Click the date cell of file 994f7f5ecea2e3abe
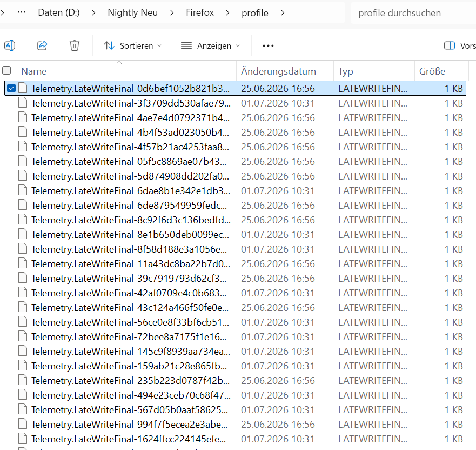The height and width of the screenshot is (450, 476). 278,424
